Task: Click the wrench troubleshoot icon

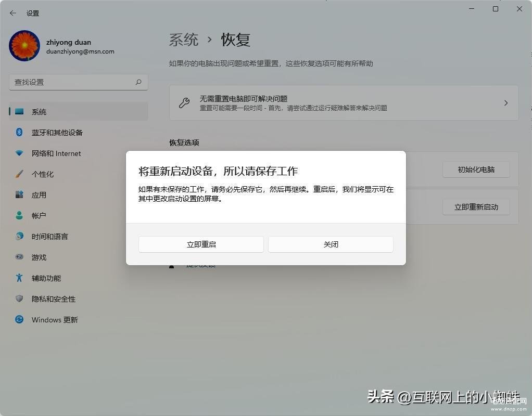Action: [x=184, y=103]
